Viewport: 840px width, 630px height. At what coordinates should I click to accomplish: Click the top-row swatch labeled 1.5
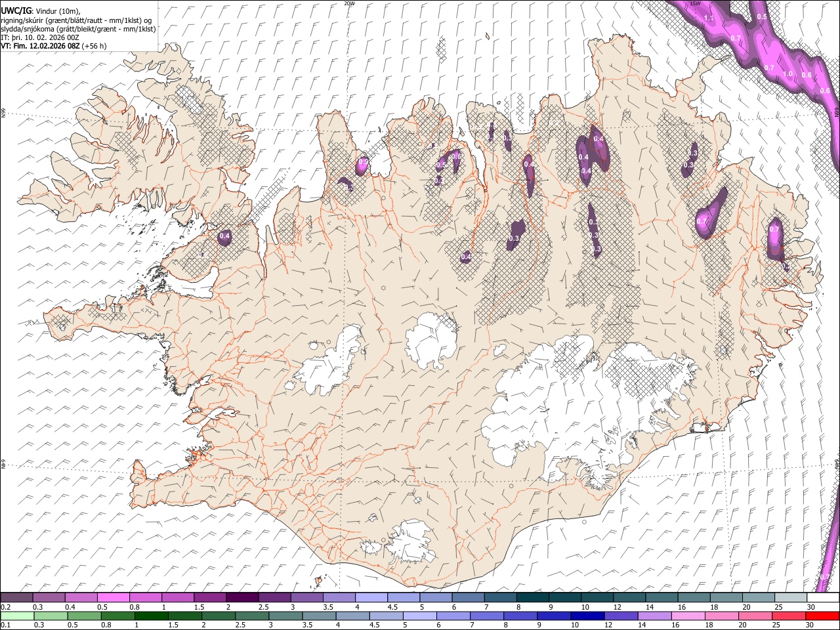pos(209,597)
